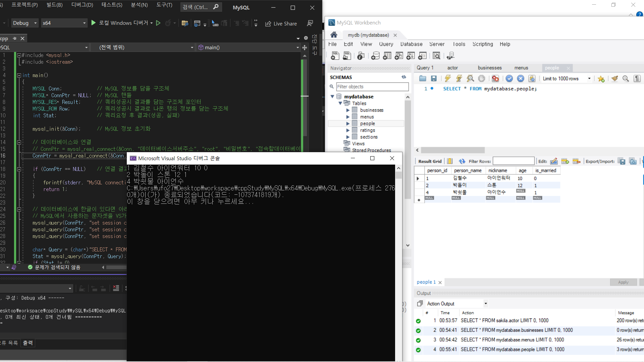Toggle the auto-commit mode icon

pos(532,78)
